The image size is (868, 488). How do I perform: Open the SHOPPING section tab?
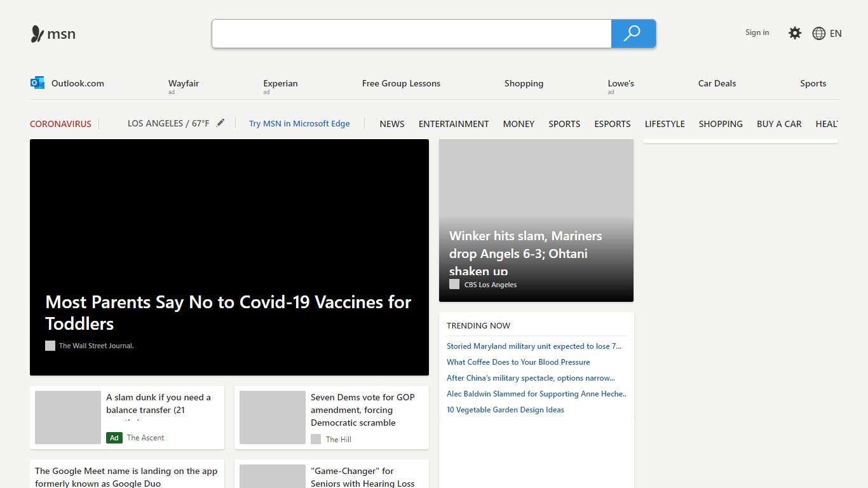coord(721,124)
